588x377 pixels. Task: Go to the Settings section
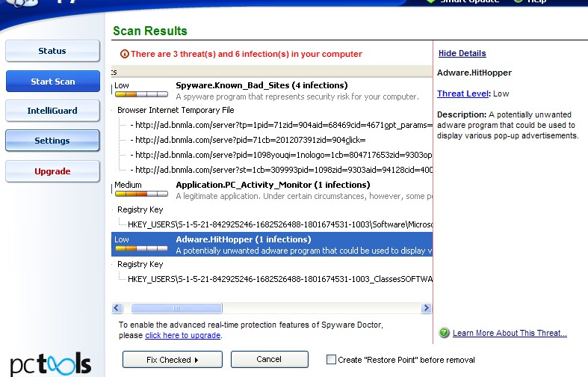(52, 141)
